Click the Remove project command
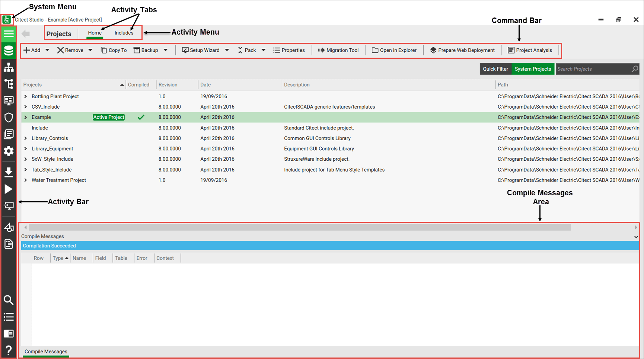Image resolution: width=644 pixels, height=359 pixels. coord(70,50)
